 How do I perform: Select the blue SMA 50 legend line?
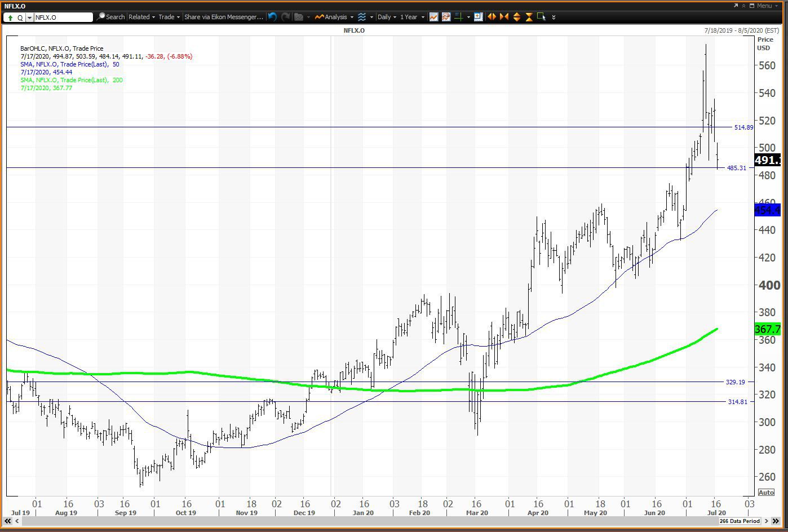(70, 64)
